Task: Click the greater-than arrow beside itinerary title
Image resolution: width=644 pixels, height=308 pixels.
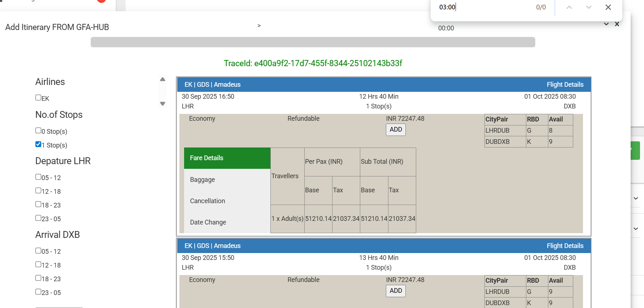Action: point(259,26)
